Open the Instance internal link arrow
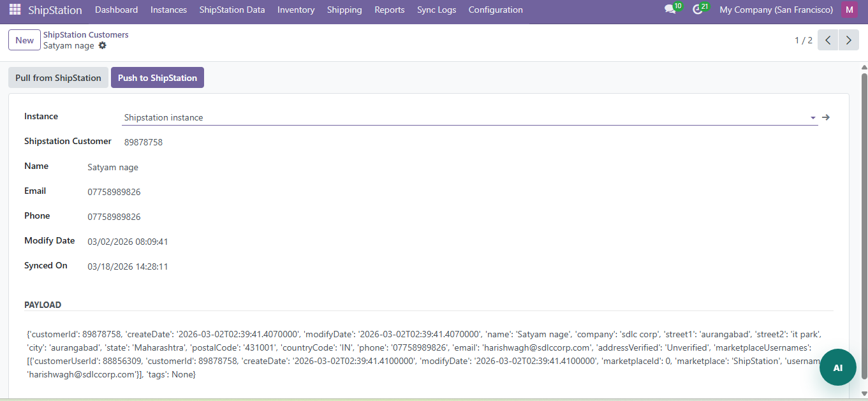Image resolution: width=868 pixels, height=401 pixels. 826,117
